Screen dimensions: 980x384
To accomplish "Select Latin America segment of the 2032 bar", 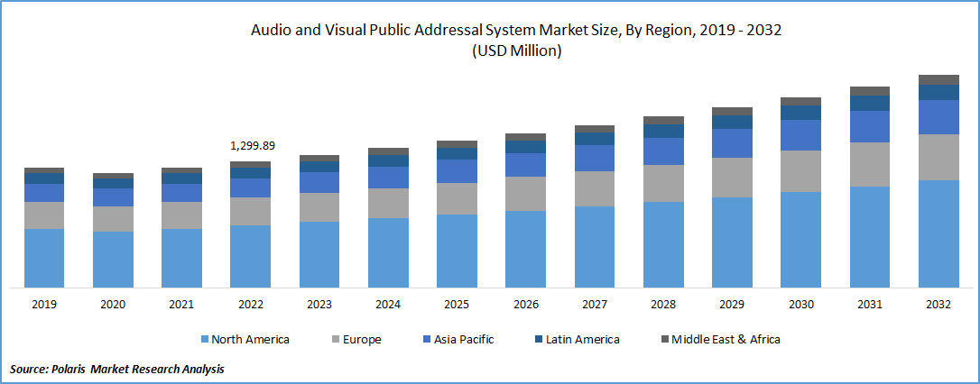I will (x=938, y=93).
